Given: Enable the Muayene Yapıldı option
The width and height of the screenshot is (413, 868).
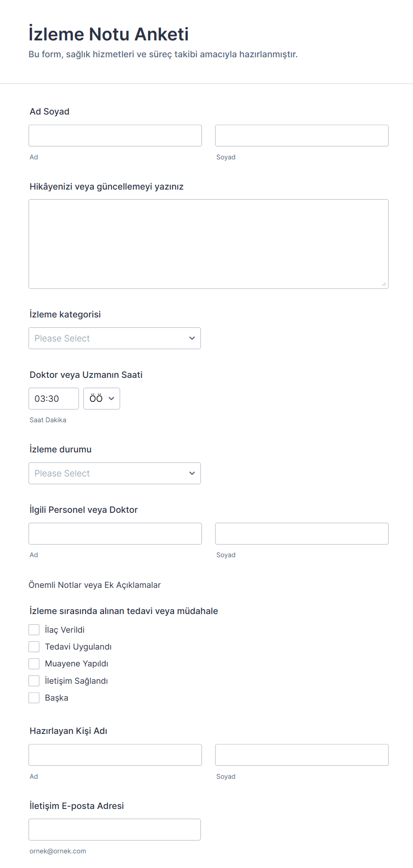Looking at the screenshot, I should coord(34,664).
